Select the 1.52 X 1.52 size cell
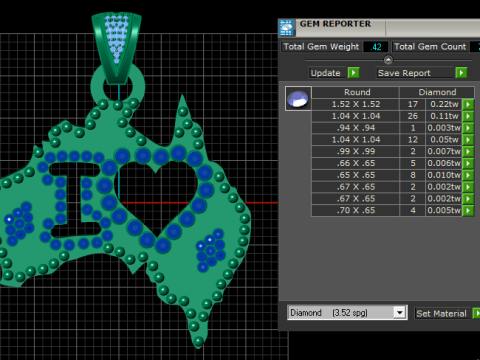The width and height of the screenshot is (480, 360). pyautogui.click(x=356, y=104)
